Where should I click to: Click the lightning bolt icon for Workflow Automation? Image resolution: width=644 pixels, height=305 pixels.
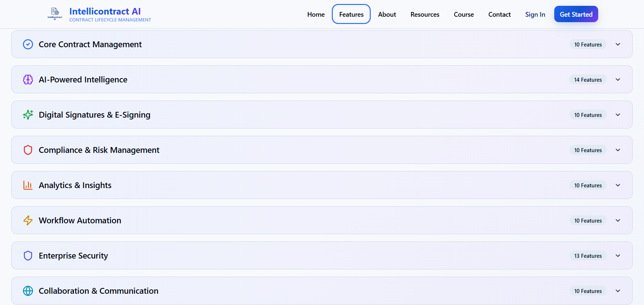pos(28,220)
